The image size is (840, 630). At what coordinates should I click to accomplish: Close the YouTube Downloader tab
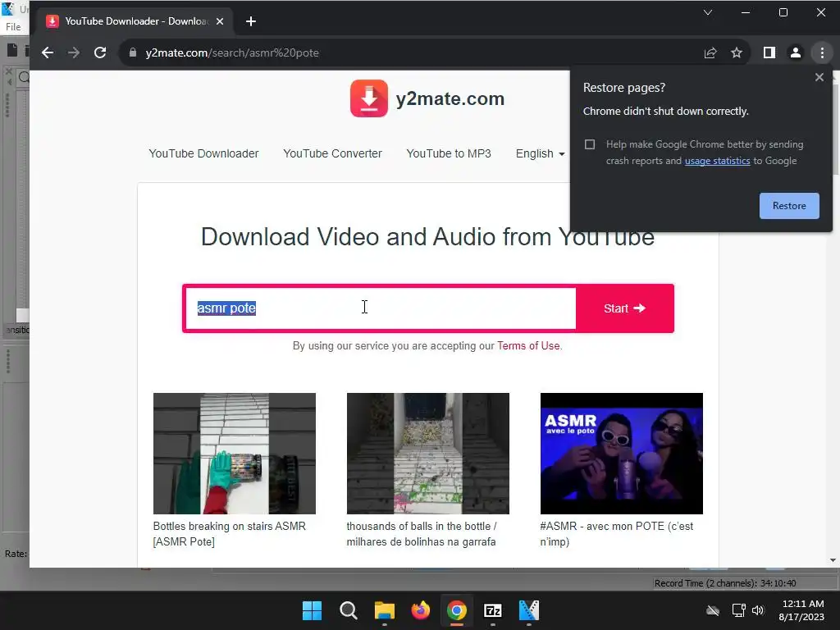point(220,21)
